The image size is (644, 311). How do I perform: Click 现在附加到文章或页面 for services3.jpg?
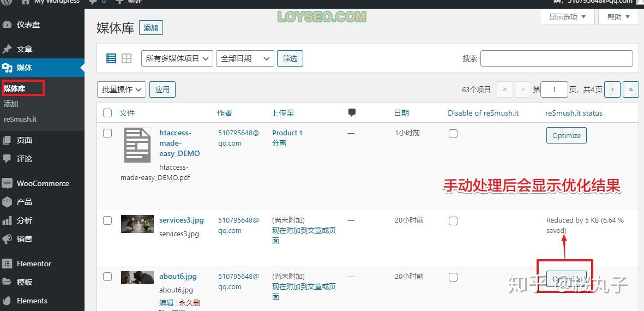tap(304, 235)
